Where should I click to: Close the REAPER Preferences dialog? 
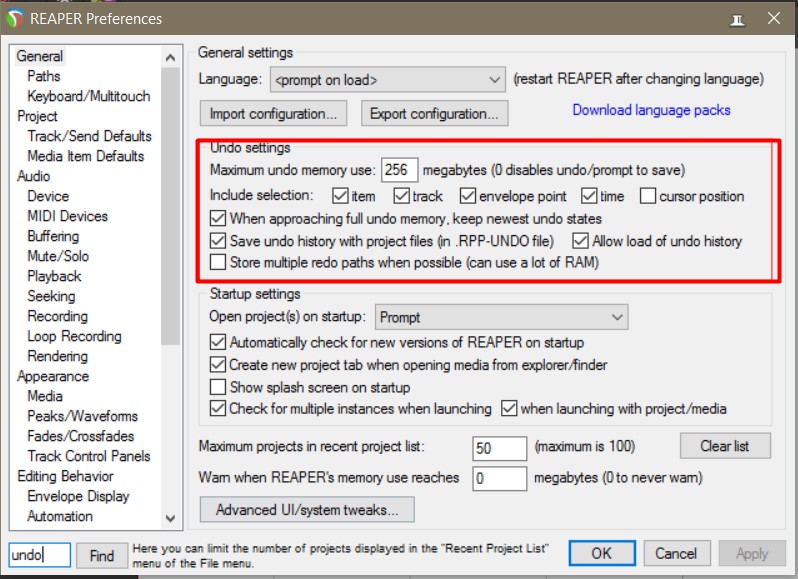point(774,19)
